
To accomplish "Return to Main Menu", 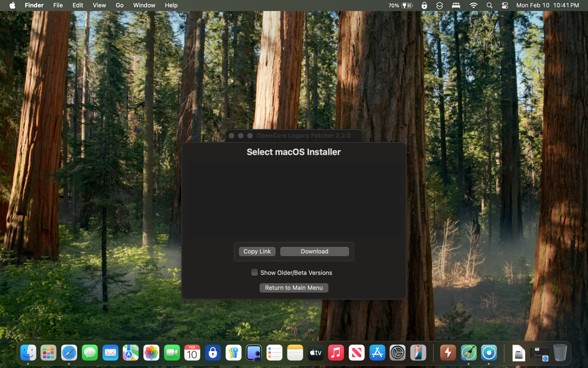I will click(294, 288).
